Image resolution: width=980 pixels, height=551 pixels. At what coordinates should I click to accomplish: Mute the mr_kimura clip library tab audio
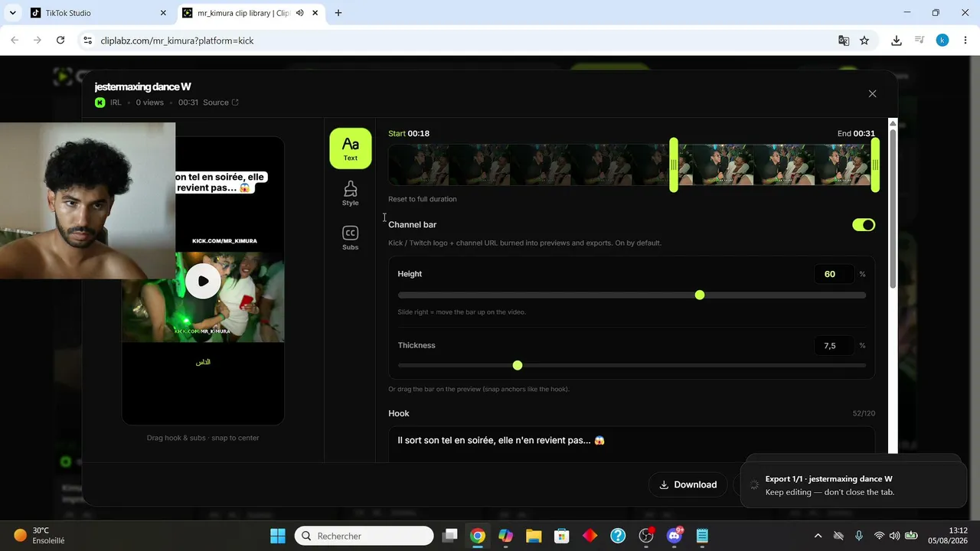click(300, 13)
